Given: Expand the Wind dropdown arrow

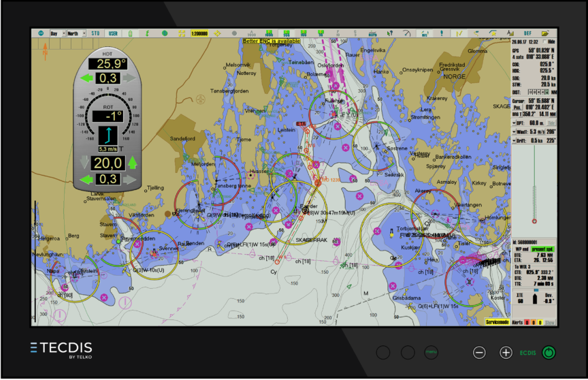Looking at the screenshot, I should (x=514, y=132).
